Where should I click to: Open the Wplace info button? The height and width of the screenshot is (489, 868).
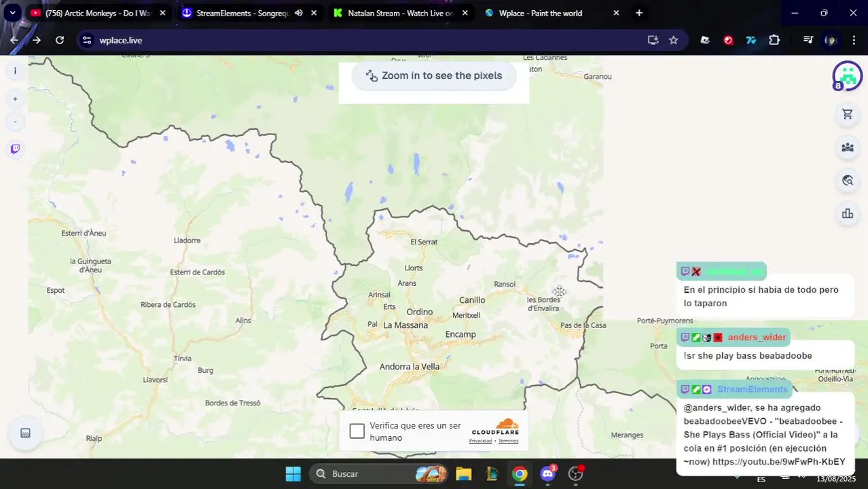click(15, 71)
